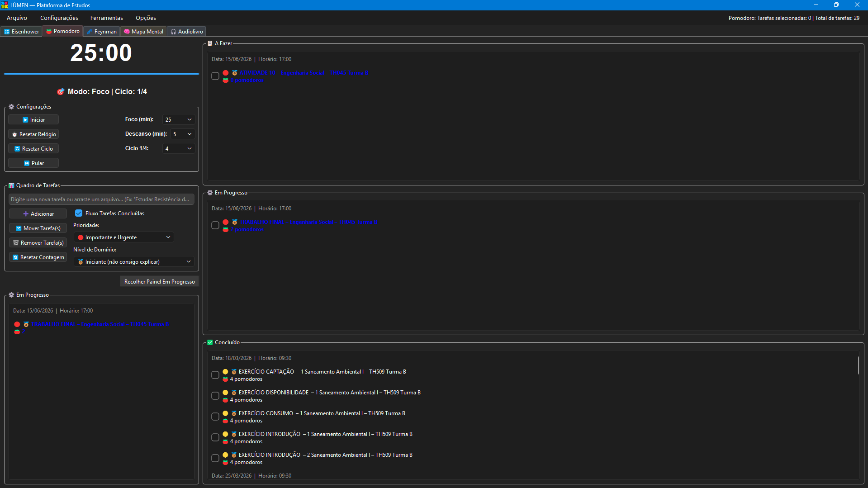The height and width of the screenshot is (488, 868).
Task: Click the medal icon next to TRABALHO FINAL task
Action: coord(235,222)
